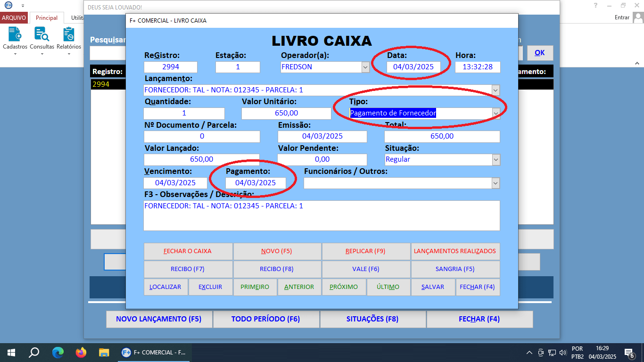This screenshot has width=644, height=362.
Task: Click the Valor Pendente field
Action: click(322, 159)
